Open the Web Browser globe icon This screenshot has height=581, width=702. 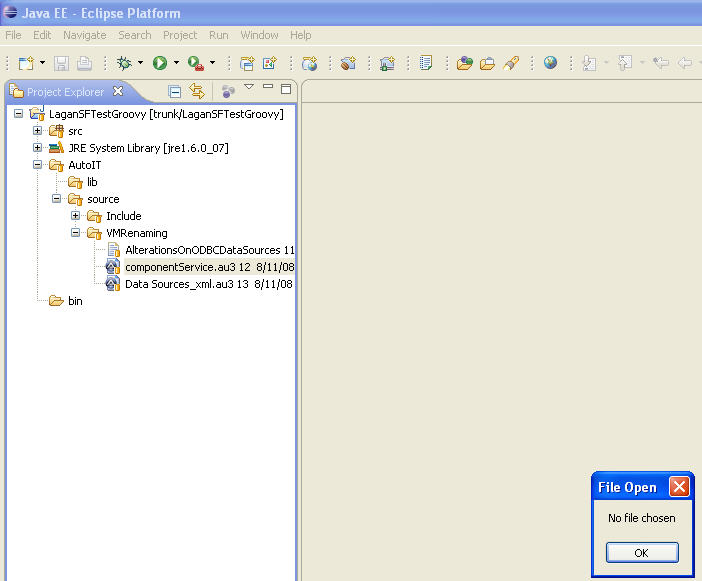551,63
